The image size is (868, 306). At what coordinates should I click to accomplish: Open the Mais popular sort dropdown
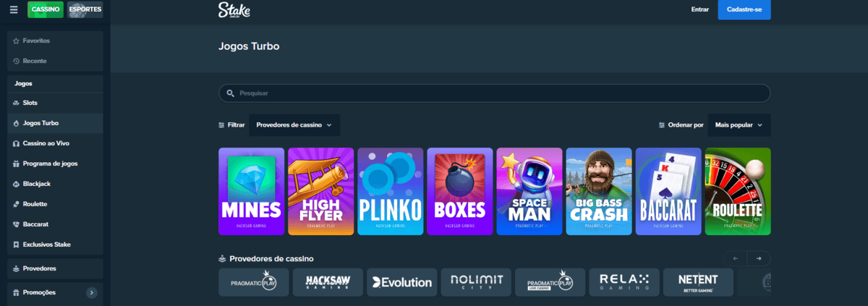coord(739,125)
